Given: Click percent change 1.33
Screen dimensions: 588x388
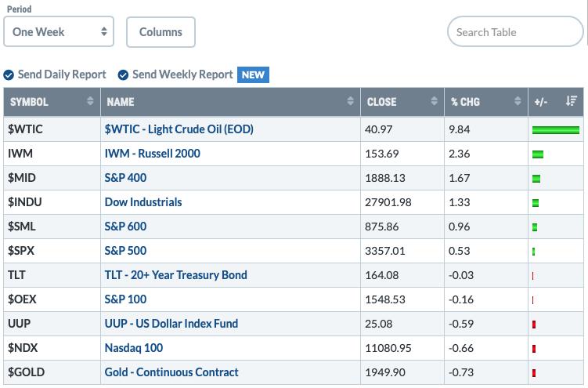Looking at the screenshot, I should [x=460, y=202].
